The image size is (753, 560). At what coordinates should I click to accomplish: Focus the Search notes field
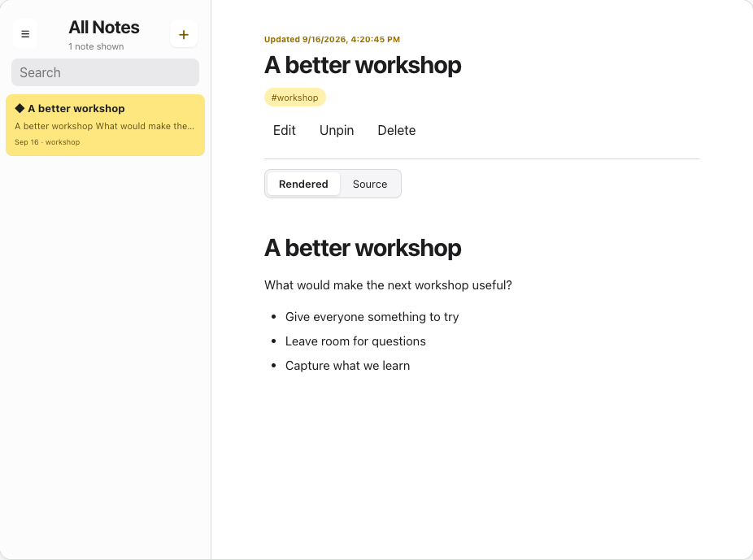click(x=105, y=72)
